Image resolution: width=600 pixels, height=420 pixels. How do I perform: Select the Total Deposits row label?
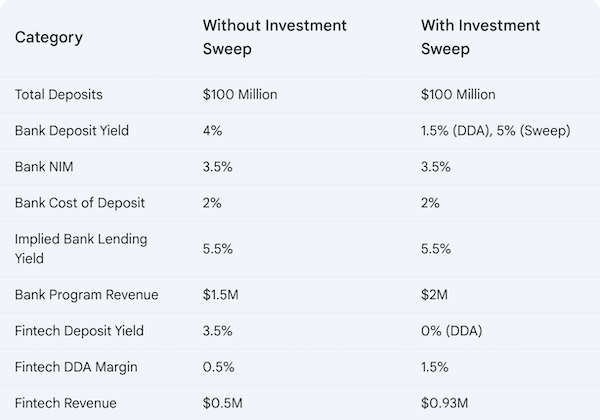[x=58, y=95]
